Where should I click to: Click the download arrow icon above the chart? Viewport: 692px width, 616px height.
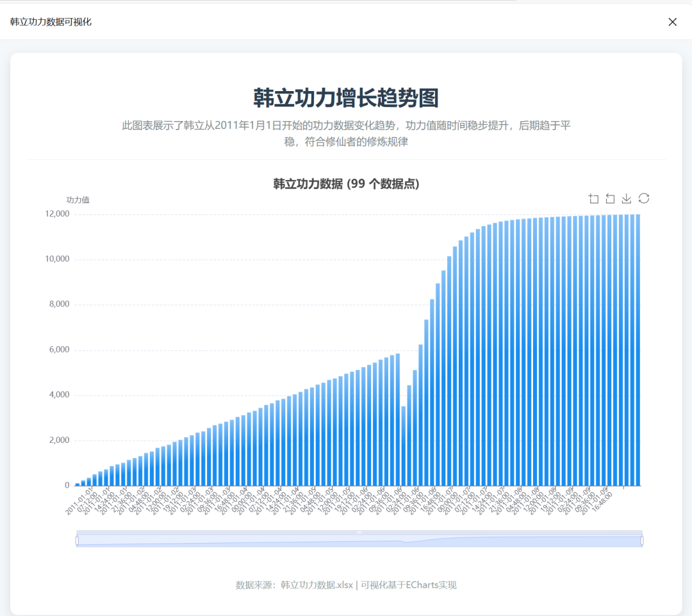click(x=626, y=199)
